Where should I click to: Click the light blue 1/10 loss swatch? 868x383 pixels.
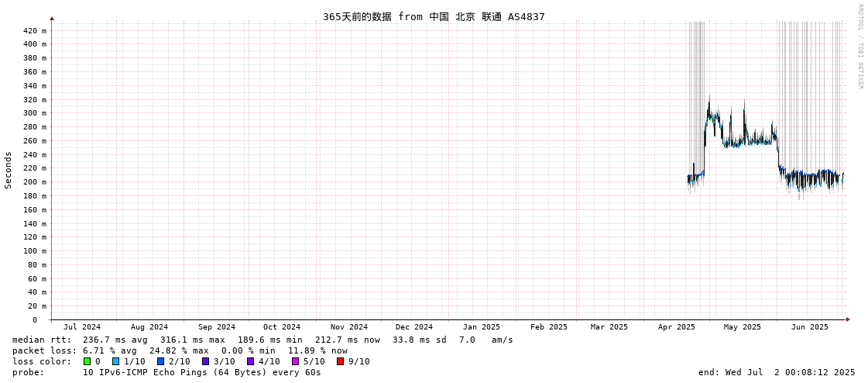[x=115, y=361]
